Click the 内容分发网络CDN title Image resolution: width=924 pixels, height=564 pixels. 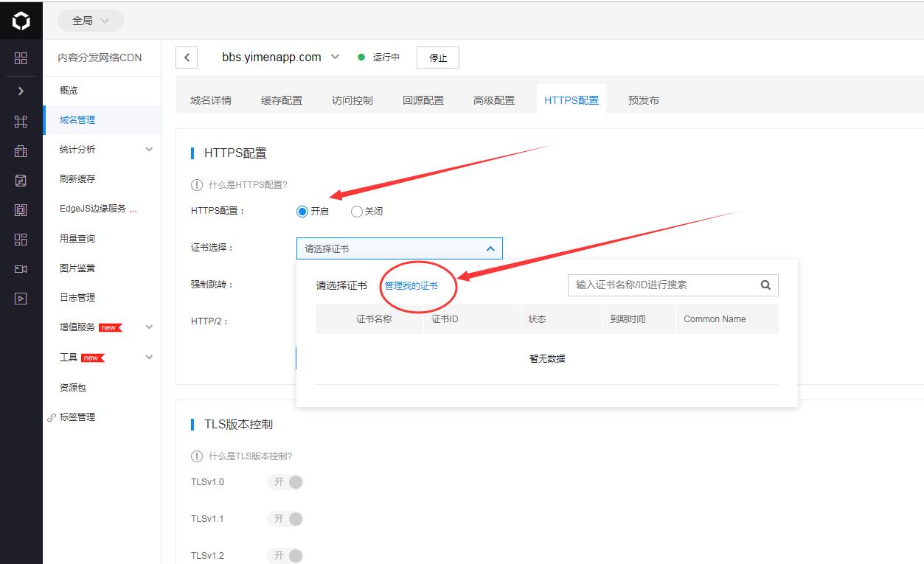point(100,58)
